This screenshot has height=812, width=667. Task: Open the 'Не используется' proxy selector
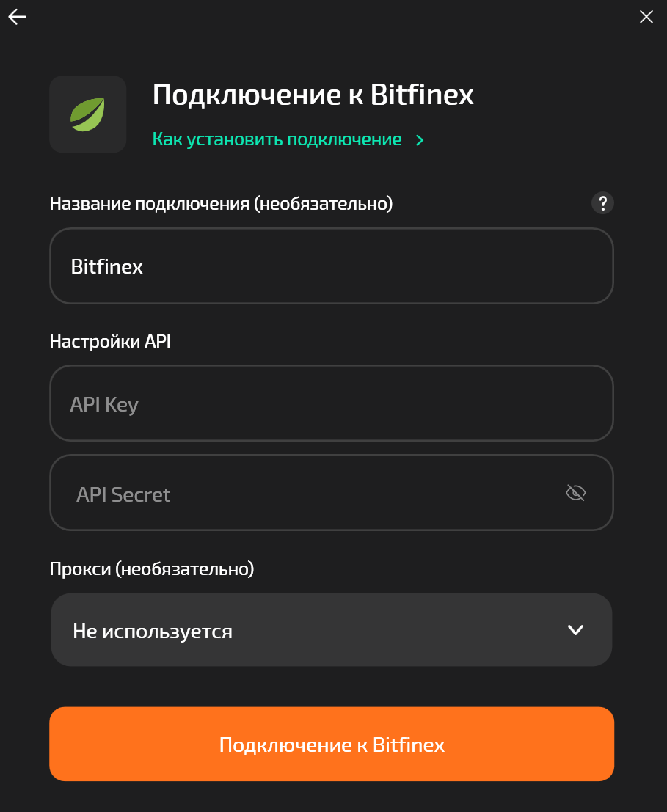pyautogui.click(x=331, y=630)
